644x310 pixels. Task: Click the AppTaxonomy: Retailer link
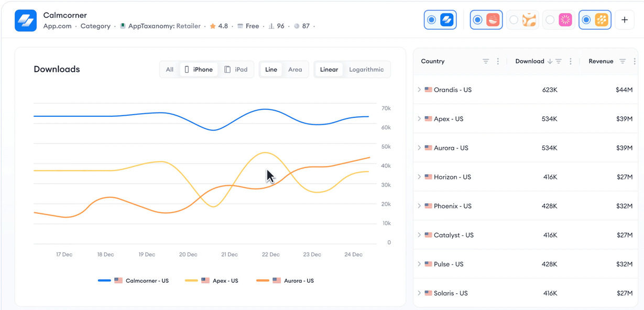click(x=165, y=26)
